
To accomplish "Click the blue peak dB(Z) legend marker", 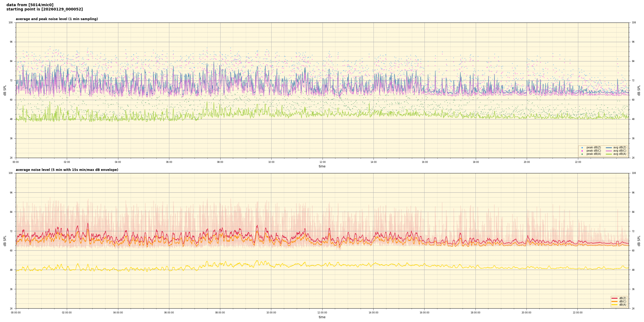I will [582, 148].
